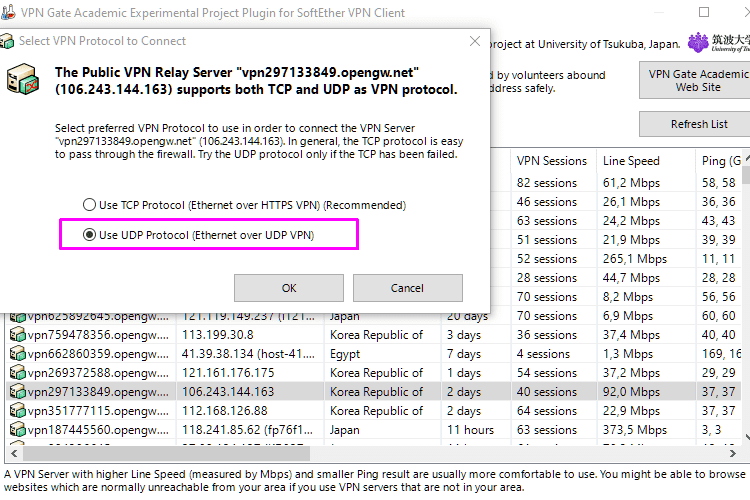Viewport: 750px width, 500px height.
Task: Click vertical scrollbar down arrow
Action: (747, 437)
